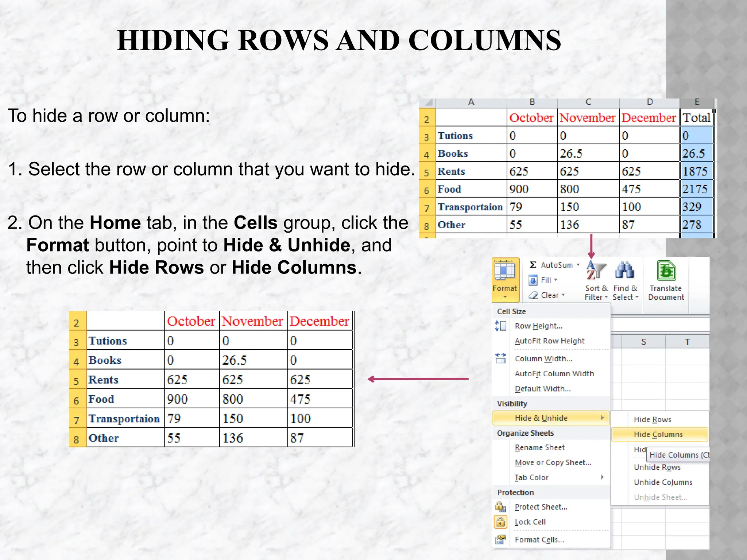Click 'December' header in top sheet

pyautogui.click(x=649, y=118)
